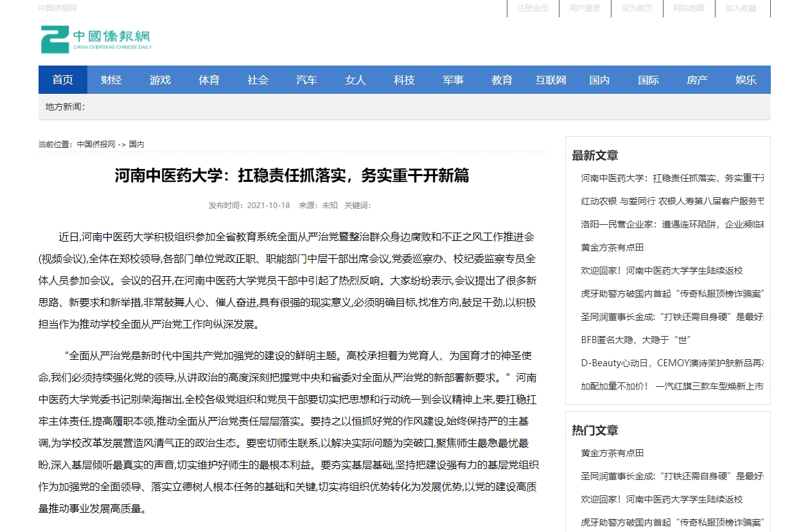The height and width of the screenshot is (532, 810).
Task: Open the 社会 section
Action: point(258,80)
